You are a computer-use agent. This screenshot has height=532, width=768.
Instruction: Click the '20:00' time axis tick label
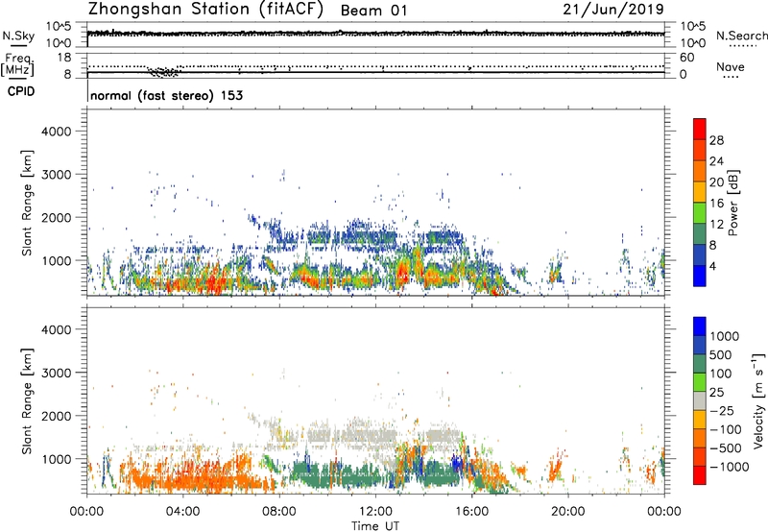(567, 512)
